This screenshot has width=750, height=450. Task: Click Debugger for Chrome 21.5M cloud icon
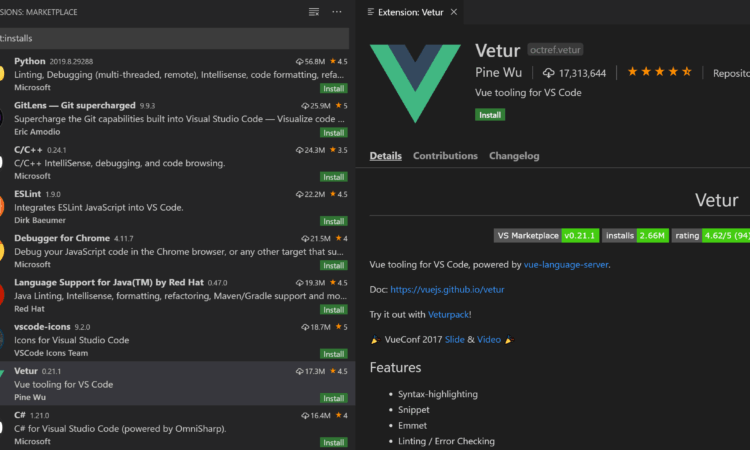pos(305,239)
